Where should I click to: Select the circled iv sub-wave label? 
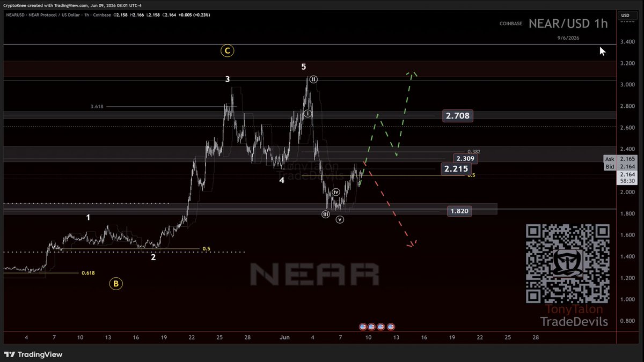coord(336,192)
